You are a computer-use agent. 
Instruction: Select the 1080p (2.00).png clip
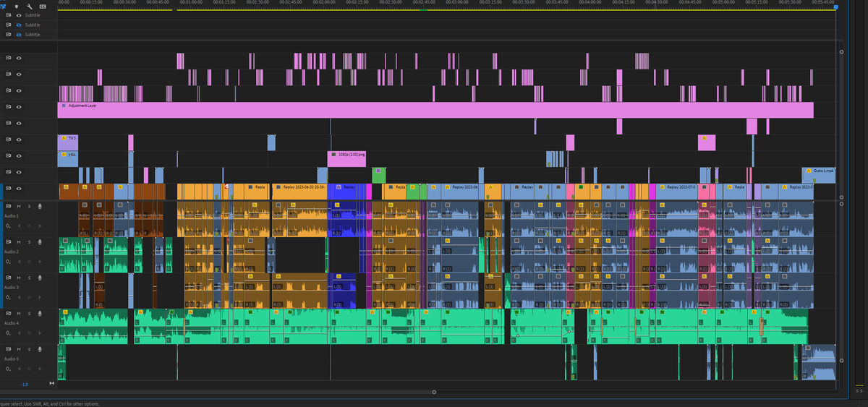346,159
